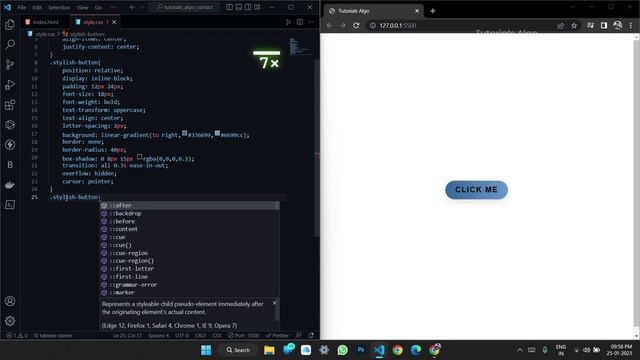The width and height of the screenshot is (640, 360).
Task: Open the Extensions view
Action: [10, 105]
